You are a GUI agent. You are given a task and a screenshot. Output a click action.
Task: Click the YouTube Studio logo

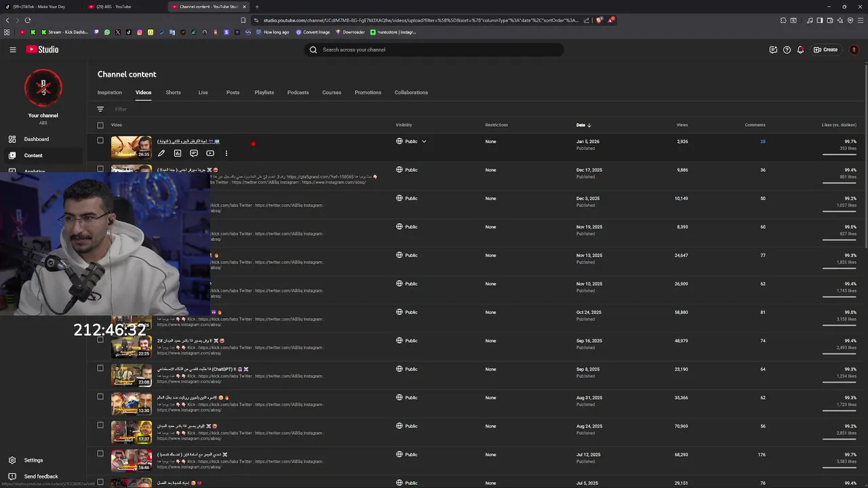click(x=42, y=49)
